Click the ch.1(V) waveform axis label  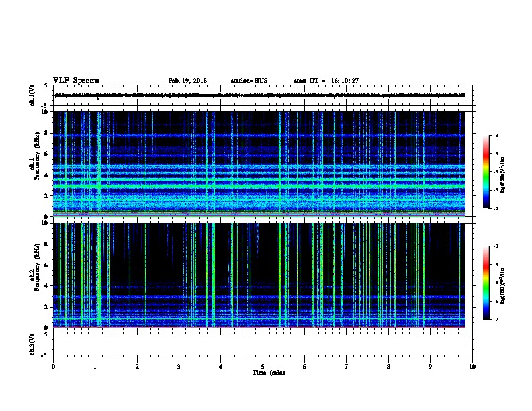tap(32, 95)
